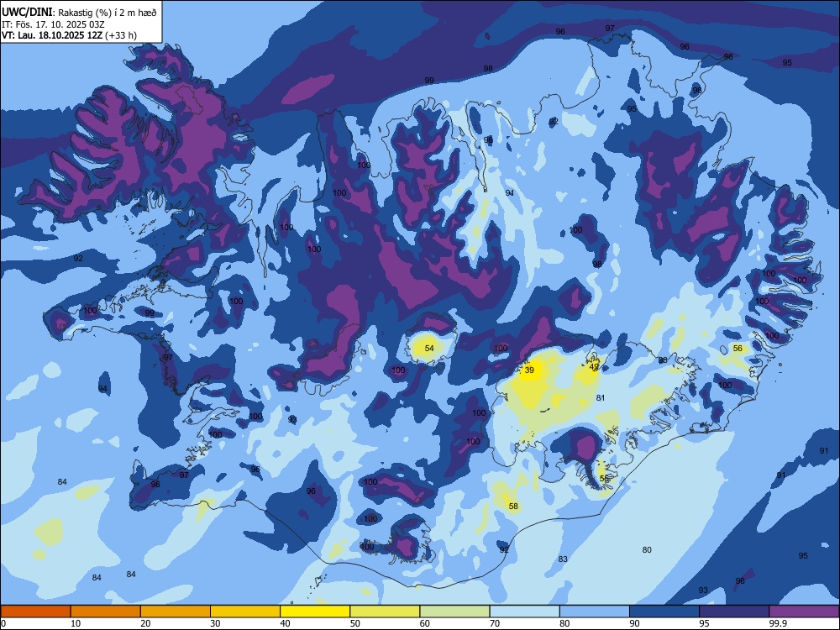Image resolution: width=840 pixels, height=630 pixels.
Task: Click the humidity value 54 on the map
Action: [x=429, y=349]
